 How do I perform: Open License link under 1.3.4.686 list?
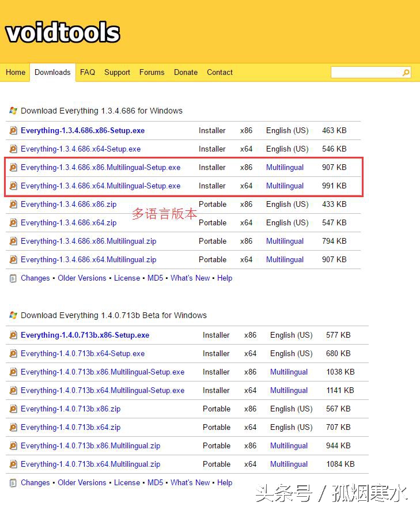coord(127,278)
